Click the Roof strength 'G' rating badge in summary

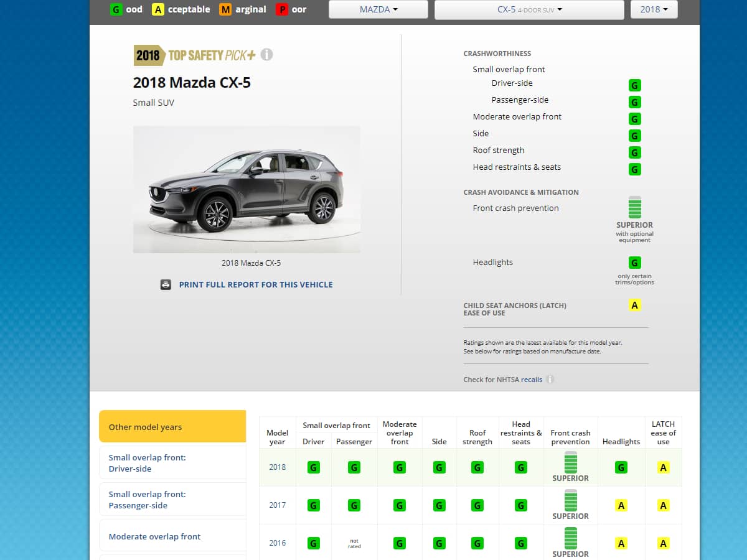(634, 152)
